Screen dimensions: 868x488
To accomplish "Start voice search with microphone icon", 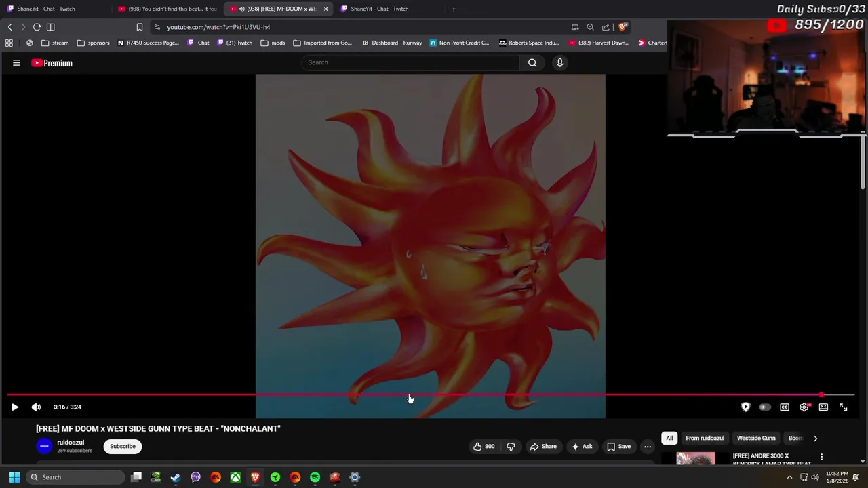I will [559, 62].
